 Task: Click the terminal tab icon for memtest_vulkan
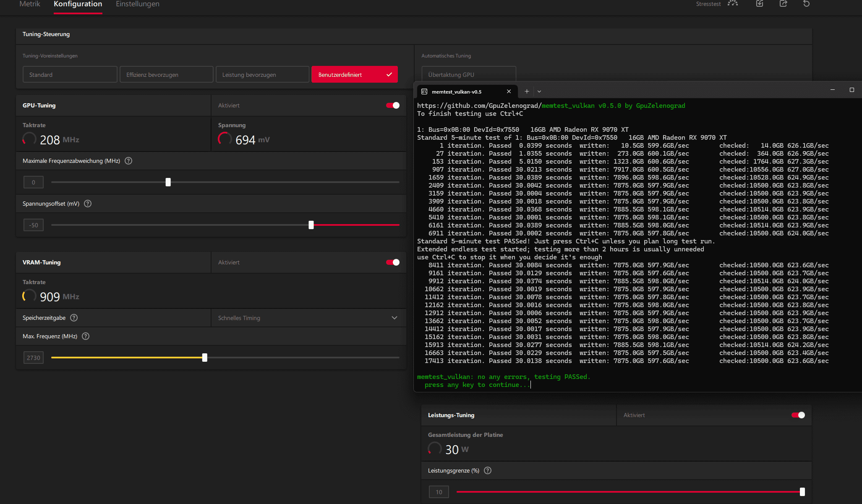pyautogui.click(x=424, y=91)
